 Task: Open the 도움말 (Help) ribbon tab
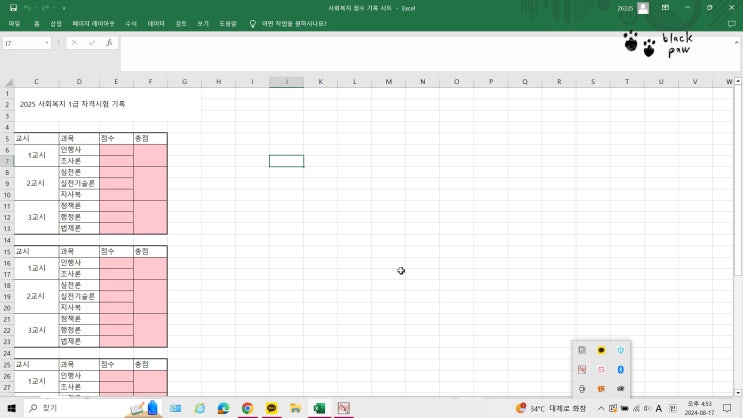point(227,23)
